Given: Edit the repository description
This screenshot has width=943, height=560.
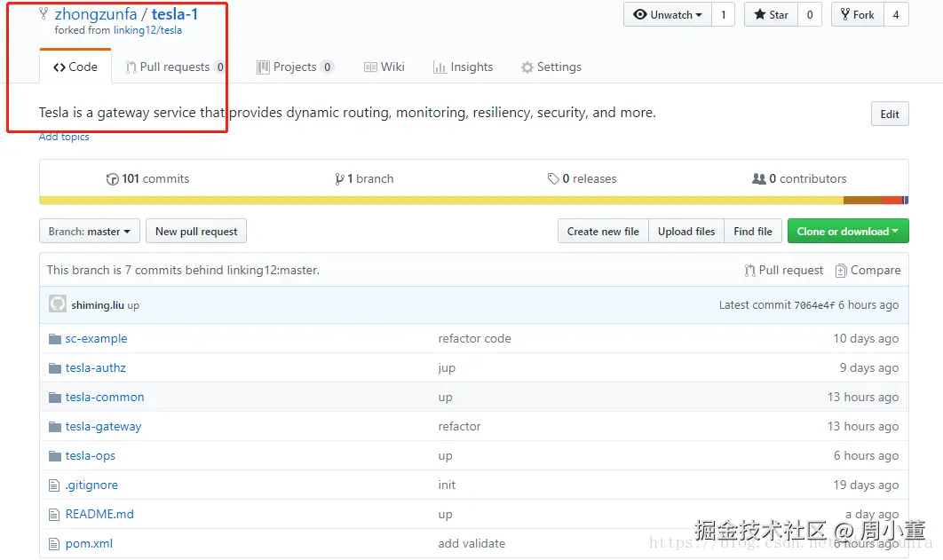Looking at the screenshot, I should coord(890,114).
